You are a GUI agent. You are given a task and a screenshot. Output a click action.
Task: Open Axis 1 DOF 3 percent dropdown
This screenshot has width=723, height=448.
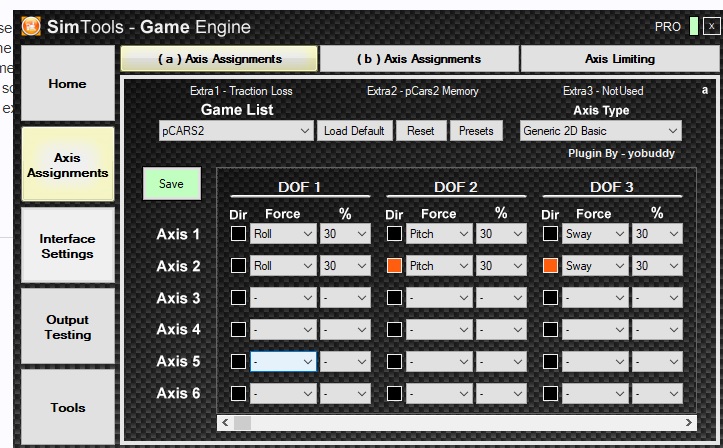657,234
